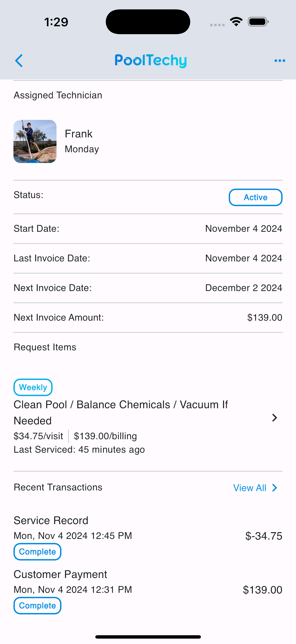Tap the Active status badge
The width and height of the screenshot is (296, 644).
point(255,197)
